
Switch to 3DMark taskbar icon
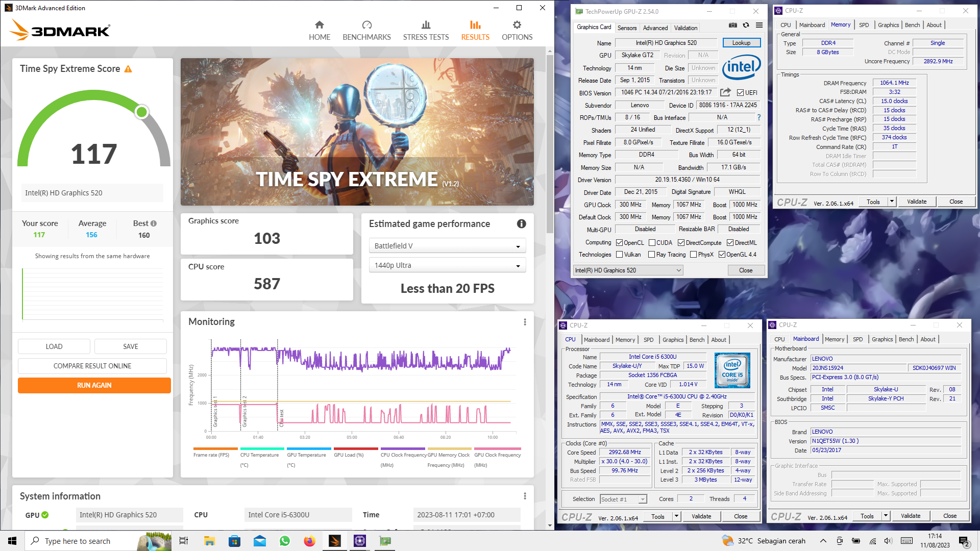click(x=335, y=541)
